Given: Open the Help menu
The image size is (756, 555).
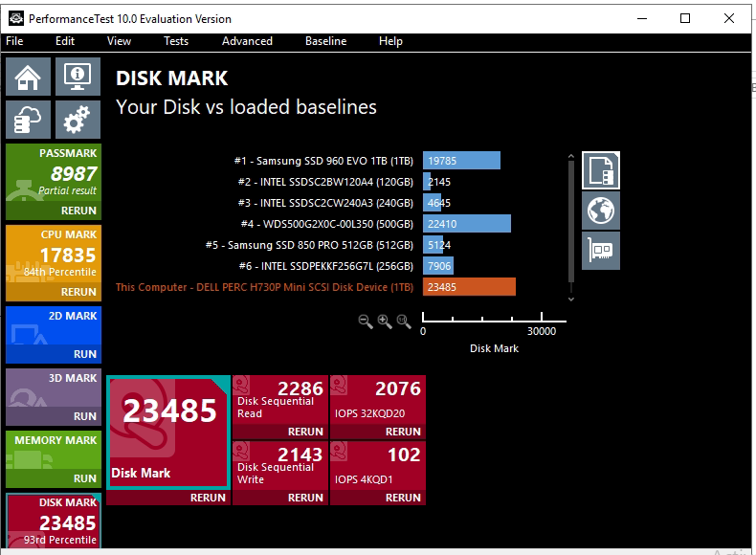Looking at the screenshot, I should point(390,41).
